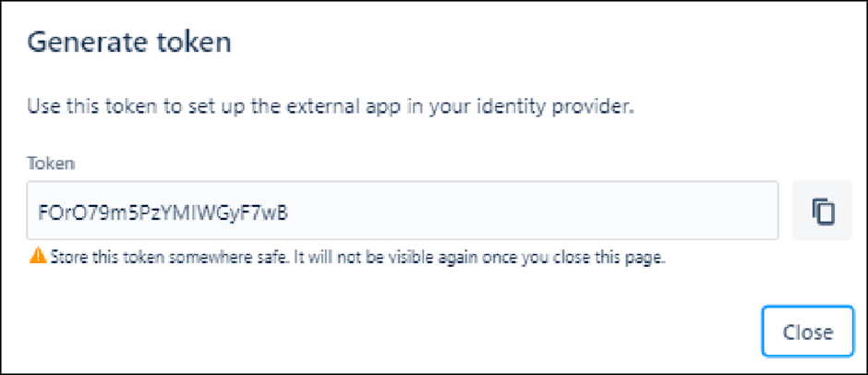
Task: Focus the field containing FOrO79m5PzYMIWGyF7wB
Action: [403, 212]
